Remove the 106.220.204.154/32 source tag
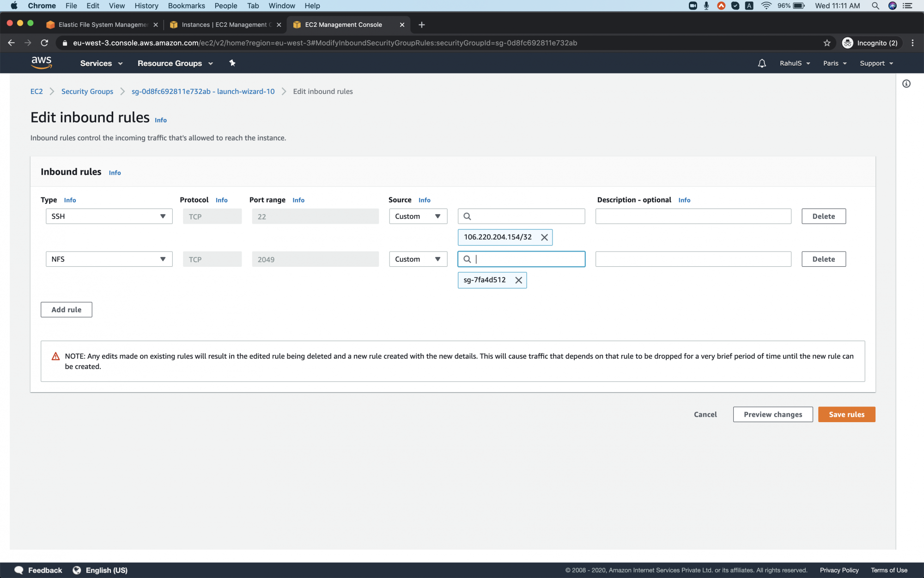924x578 pixels. tap(544, 237)
